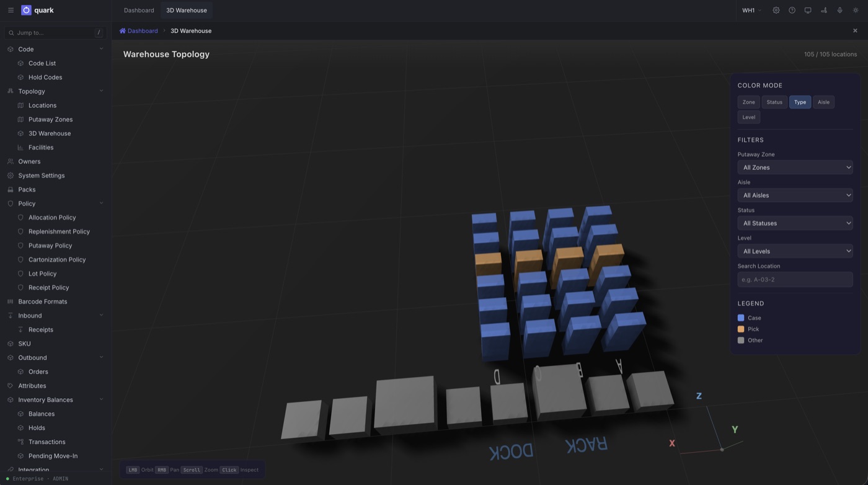The image size is (868, 485).
Task: Click the search magnifier icon
Action: pos(11,32)
